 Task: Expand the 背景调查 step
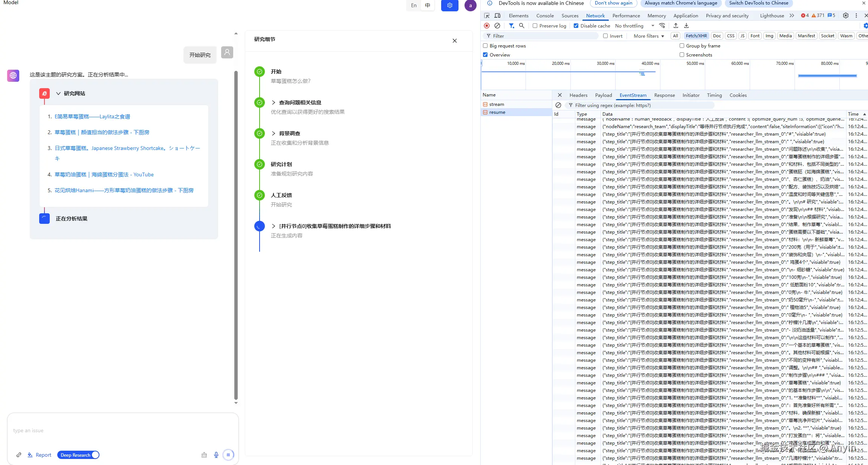274,133
